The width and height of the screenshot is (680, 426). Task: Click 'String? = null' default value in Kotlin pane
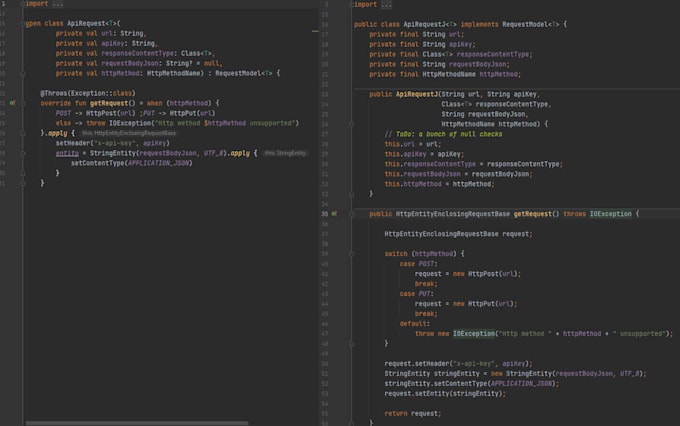click(x=193, y=63)
